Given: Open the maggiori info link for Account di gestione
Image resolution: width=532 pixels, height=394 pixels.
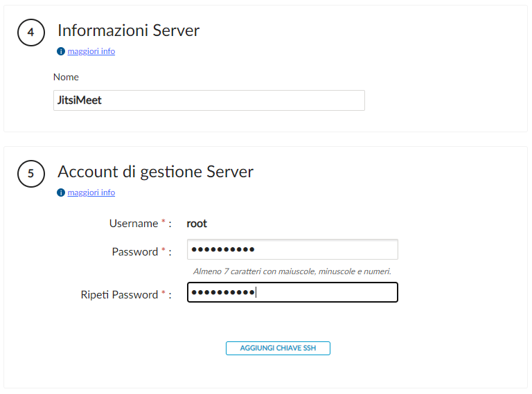Looking at the screenshot, I should coord(91,192).
